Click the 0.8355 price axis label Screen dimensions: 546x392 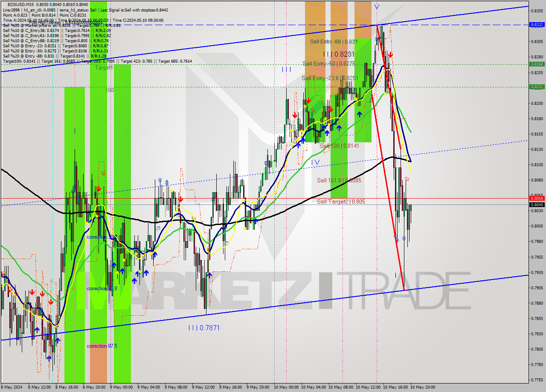(536, 11)
